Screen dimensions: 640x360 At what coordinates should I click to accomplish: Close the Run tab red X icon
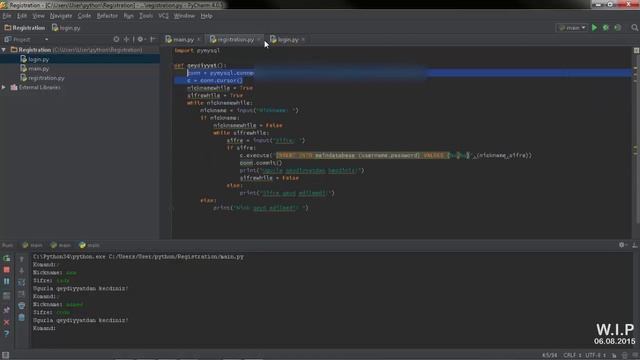coord(7,322)
